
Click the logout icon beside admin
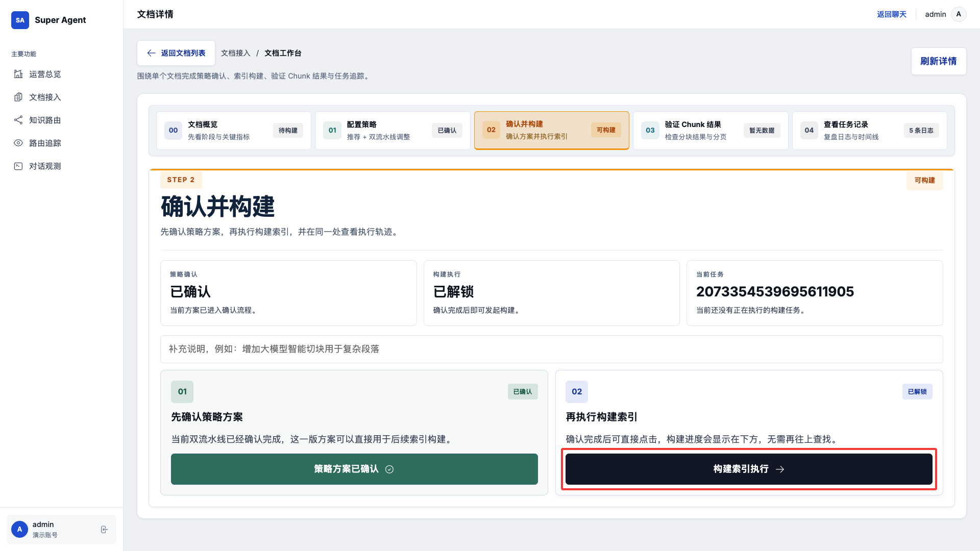point(104,530)
